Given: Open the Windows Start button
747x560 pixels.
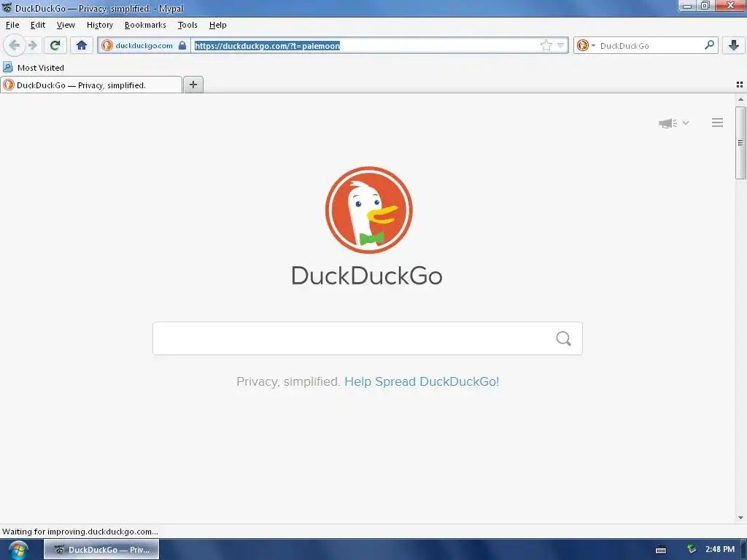Looking at the screenshot, I should [18, 550].
